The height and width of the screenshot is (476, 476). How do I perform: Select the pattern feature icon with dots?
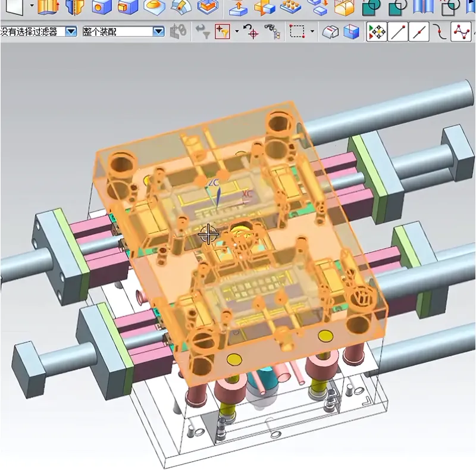tap(290, 8)
